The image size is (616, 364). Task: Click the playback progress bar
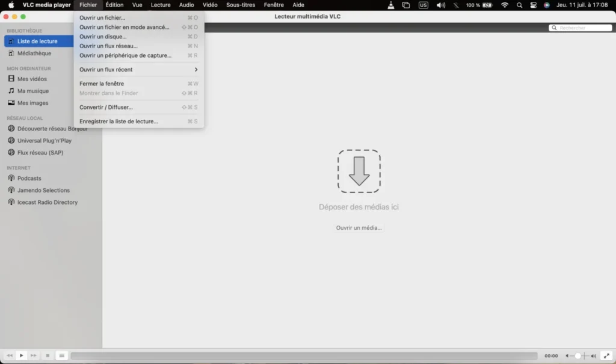[x=304, y=356]
